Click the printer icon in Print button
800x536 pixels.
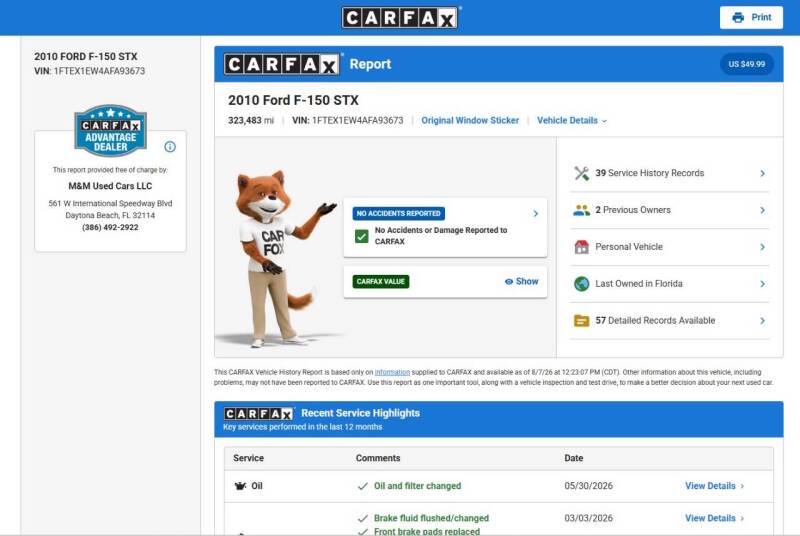738,18
